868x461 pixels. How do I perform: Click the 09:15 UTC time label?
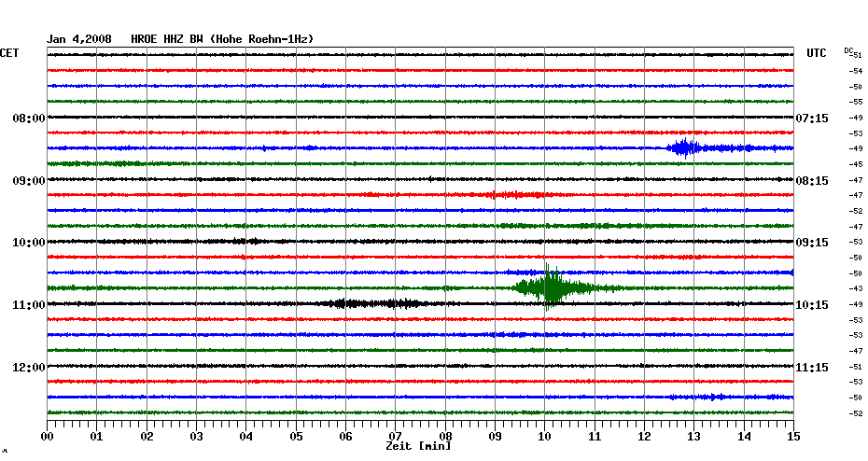click(812, 243)
